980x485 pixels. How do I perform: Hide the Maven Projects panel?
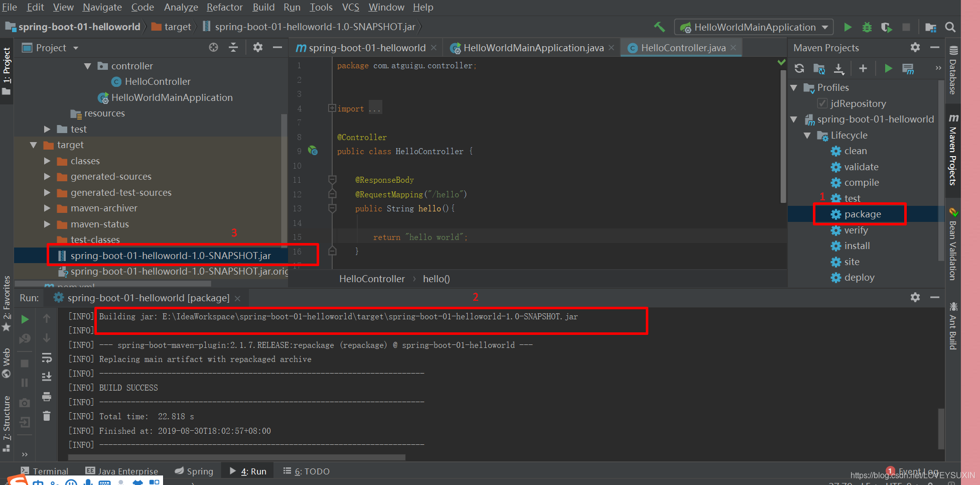click(935, 47)
